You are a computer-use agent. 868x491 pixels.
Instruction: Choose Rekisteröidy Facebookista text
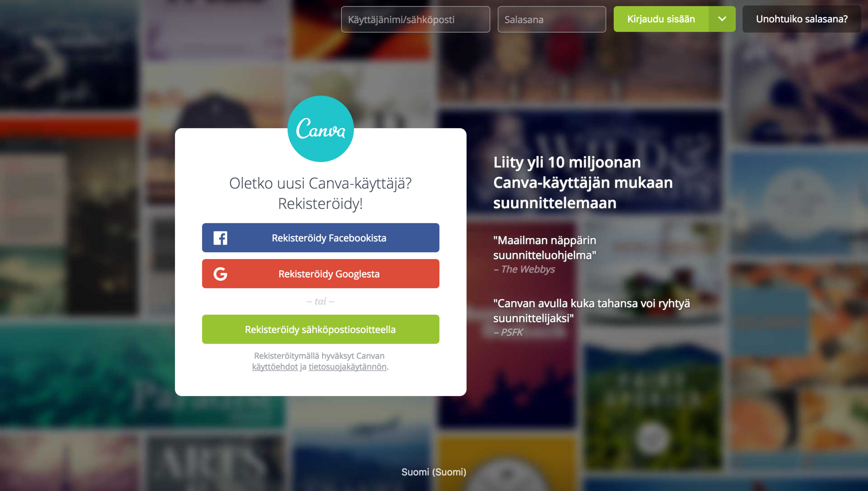[329, 238]
